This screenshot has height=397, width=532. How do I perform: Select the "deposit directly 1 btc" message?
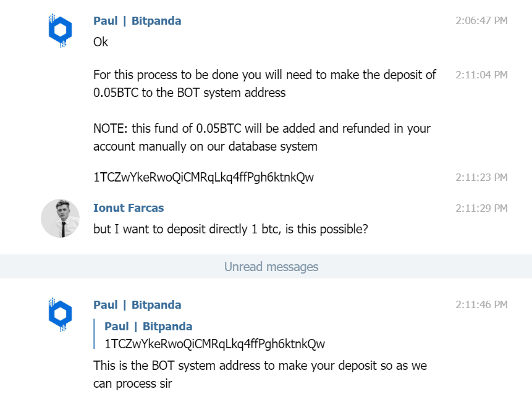(230, 229)
